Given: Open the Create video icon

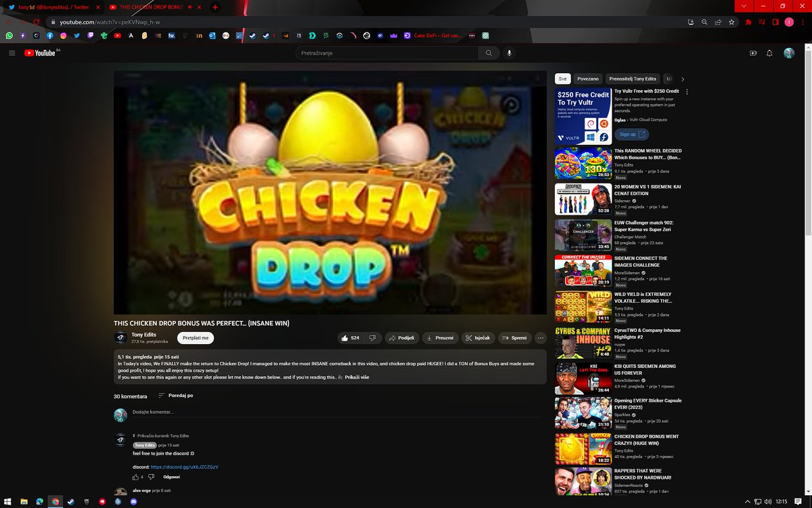Looking at the screenshot, I should [x=753, y=53].
